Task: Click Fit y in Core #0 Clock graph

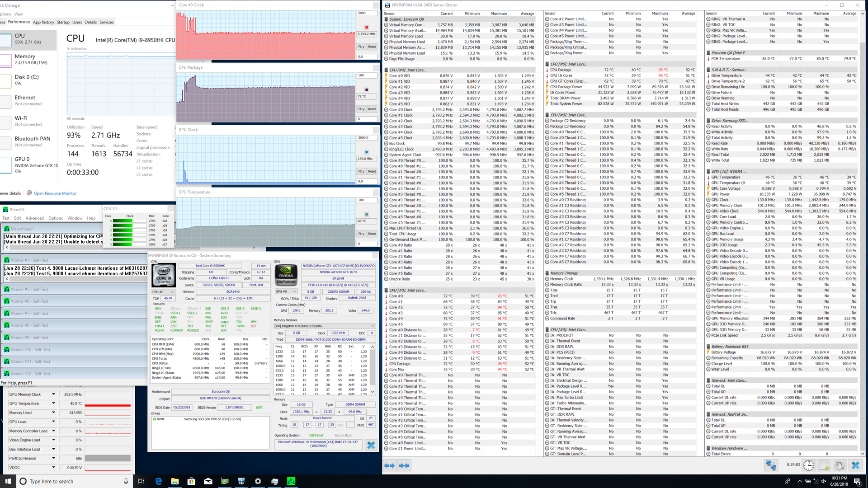Action: tap(361, 47)
